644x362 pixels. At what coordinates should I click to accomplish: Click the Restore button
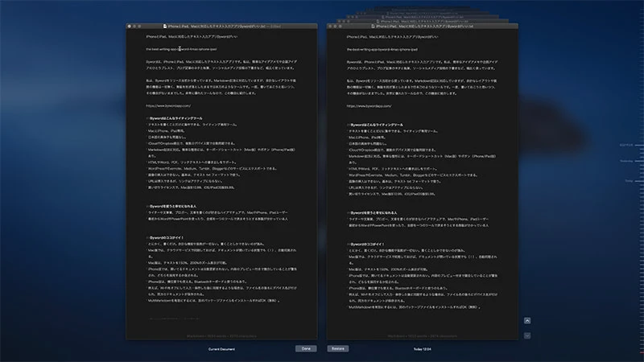pyautogui.click(x=337, y=349)
